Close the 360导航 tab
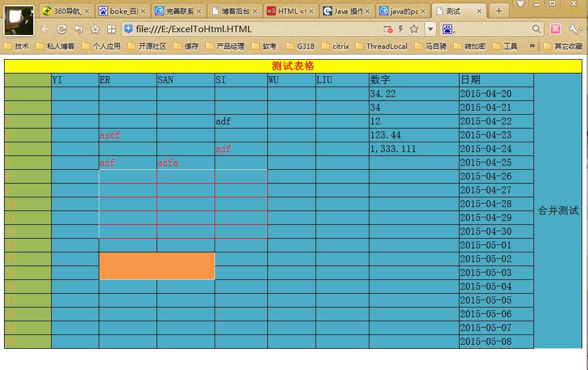This screenshot has height=370, width=588. (87, 11)
